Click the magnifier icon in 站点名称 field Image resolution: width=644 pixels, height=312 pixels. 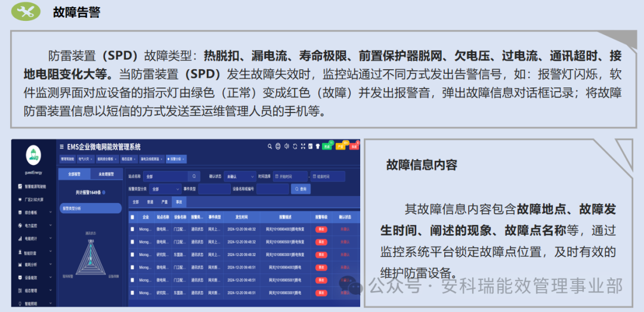(194, 176)
